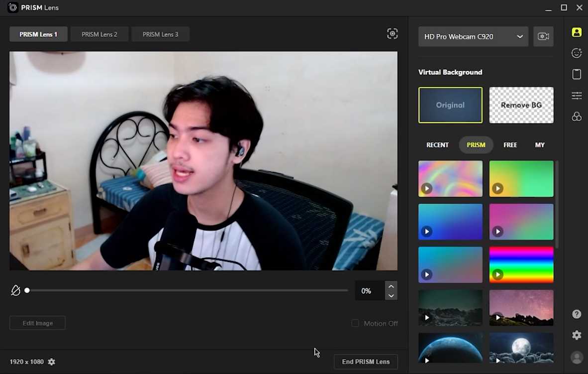
Task: Open the settings gear in sidebar
Action: [577, 335]
